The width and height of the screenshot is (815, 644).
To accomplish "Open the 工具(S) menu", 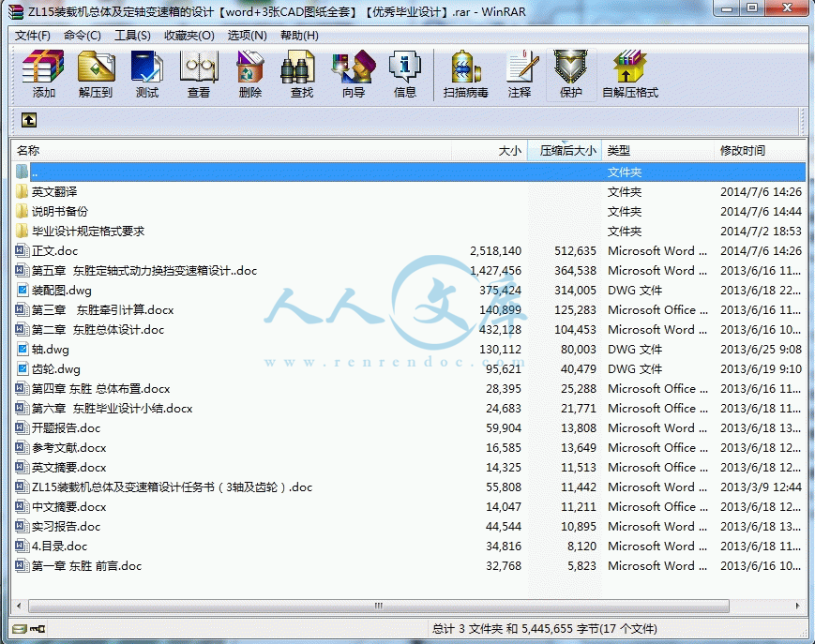I will click(x=132, y=36).
